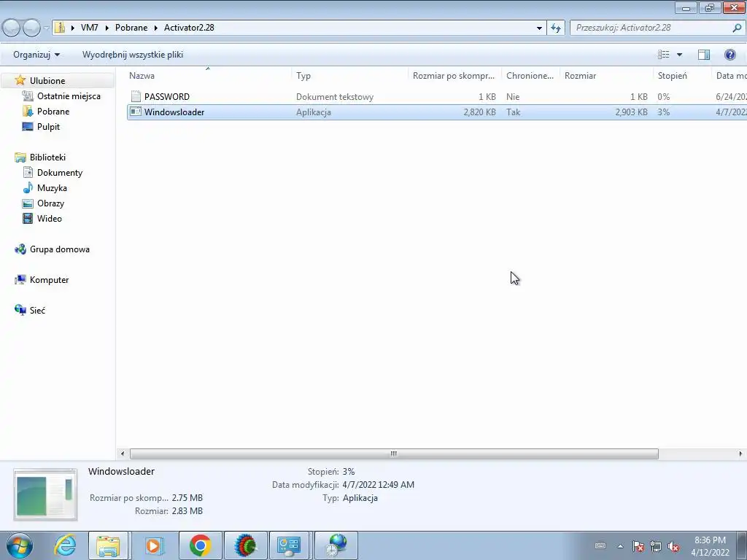The image size is (747, 560).
Task: Open Windows Media Player from taskbar
Action: 154,545
